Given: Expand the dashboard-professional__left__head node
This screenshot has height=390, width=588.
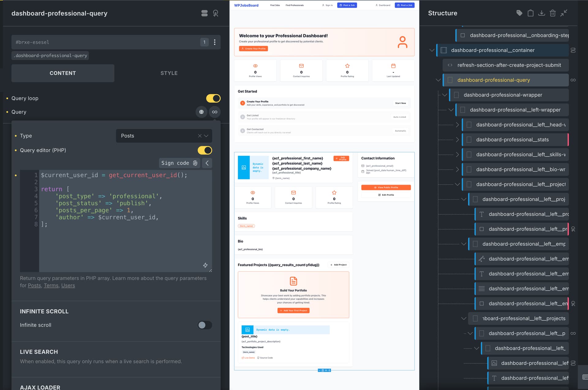Looking at the screenshot, I should coord(457,125).
